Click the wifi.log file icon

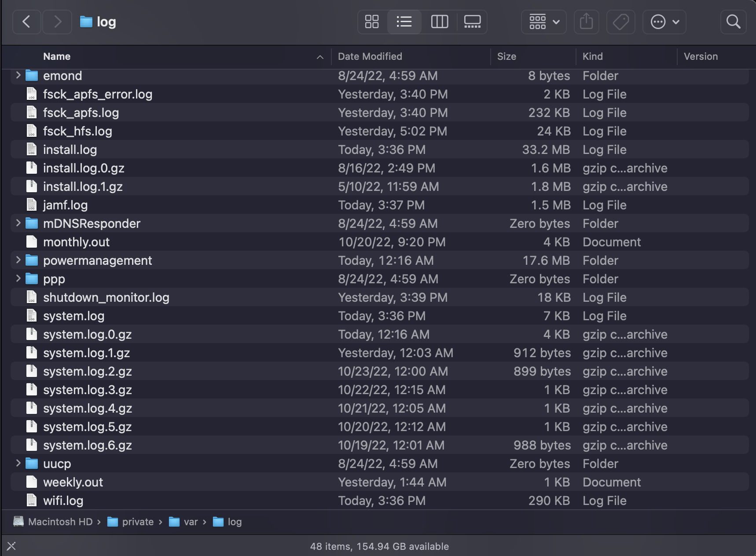(31, 501)
